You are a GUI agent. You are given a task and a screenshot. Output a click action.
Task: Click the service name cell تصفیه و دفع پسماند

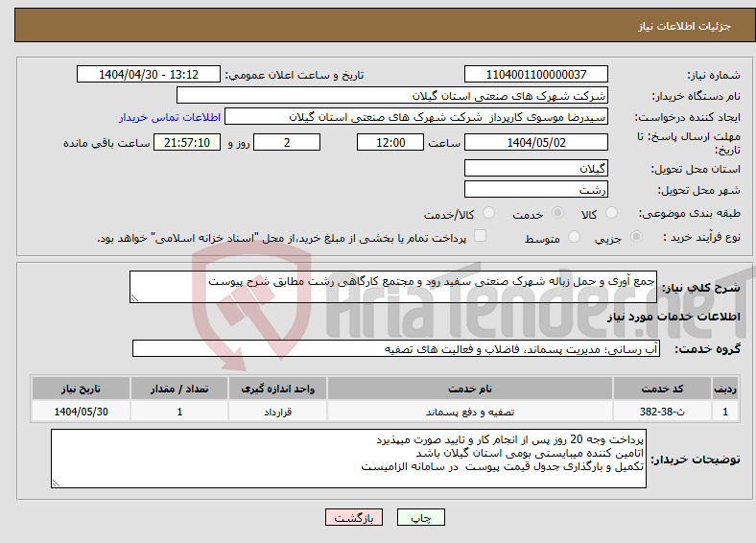(470, 412)
